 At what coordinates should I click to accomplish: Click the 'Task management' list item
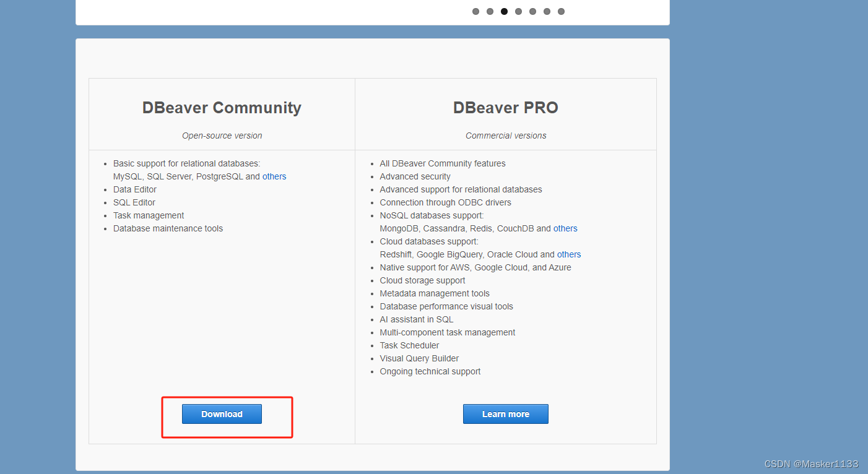(149, 215)
